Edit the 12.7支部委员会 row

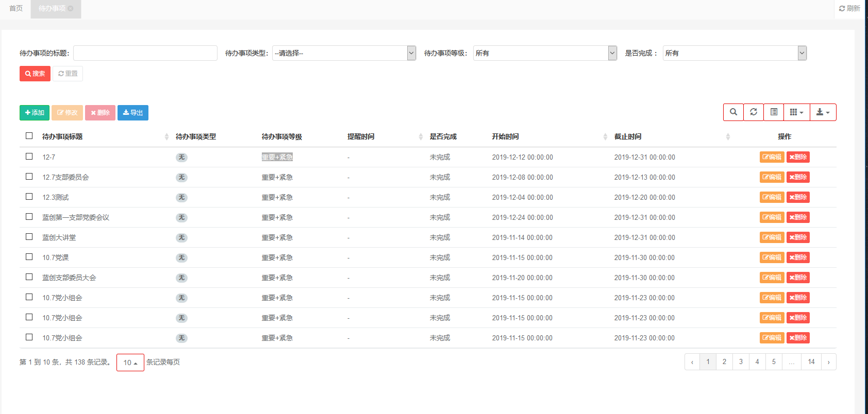point(772,177)
